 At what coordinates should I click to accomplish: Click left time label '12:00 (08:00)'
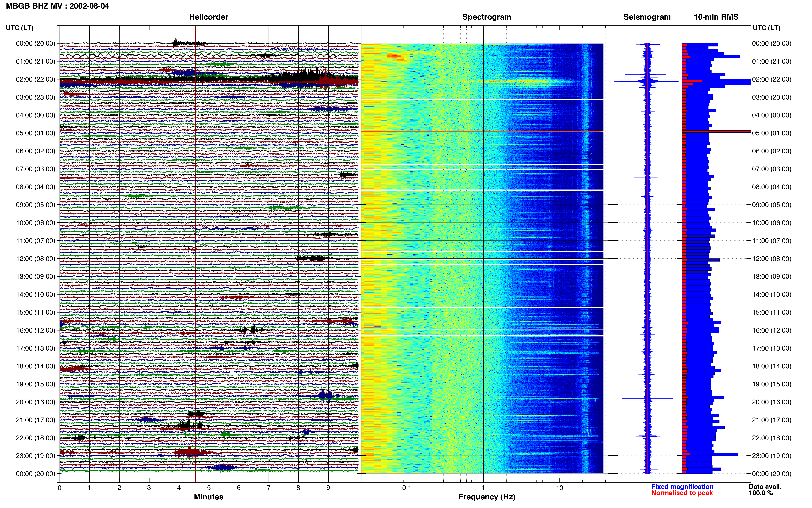(36, 259)
